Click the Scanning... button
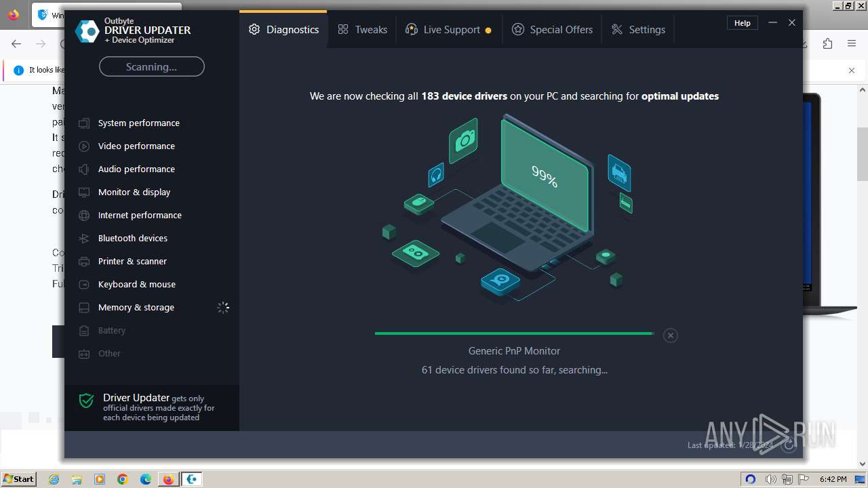868x488 pixels. (x=151, y=67)
